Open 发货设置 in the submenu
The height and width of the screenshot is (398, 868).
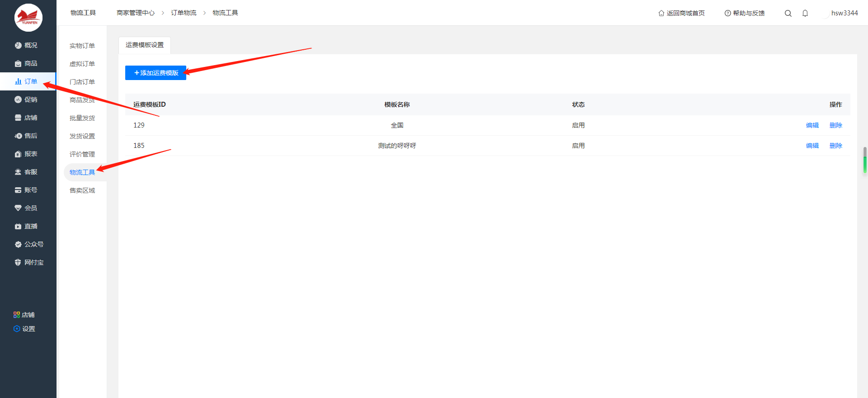click(x=82, y=136)
